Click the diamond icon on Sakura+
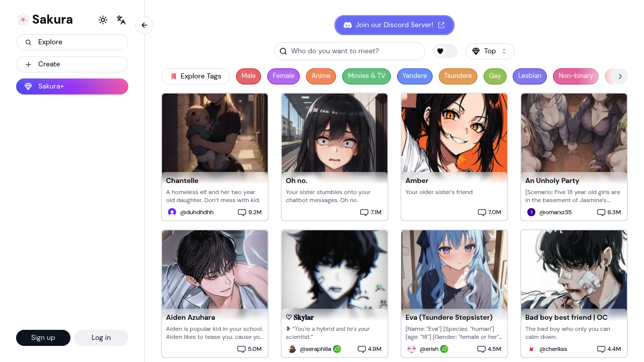 [x=28, y=86]
